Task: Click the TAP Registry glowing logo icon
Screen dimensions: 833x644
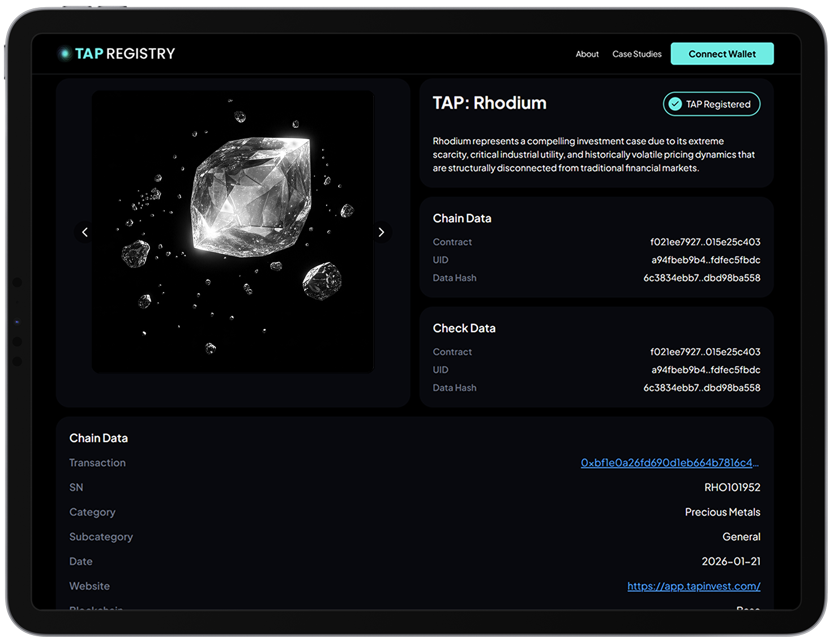Action: tap(65, 54)
